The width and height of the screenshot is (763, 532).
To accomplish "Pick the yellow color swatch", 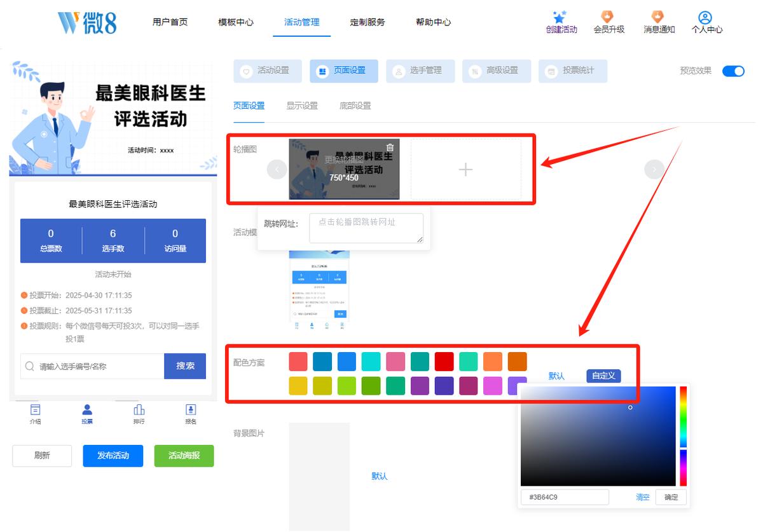I will (298, 386).
